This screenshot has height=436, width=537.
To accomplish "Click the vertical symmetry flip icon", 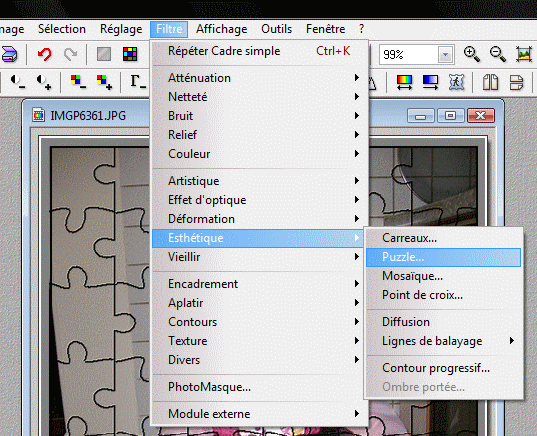I will pos(490,82).
